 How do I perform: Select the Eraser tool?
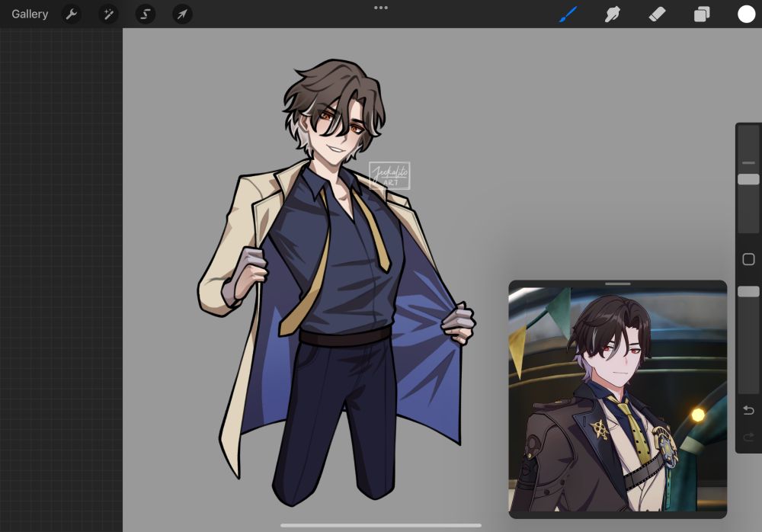point(657,14)
